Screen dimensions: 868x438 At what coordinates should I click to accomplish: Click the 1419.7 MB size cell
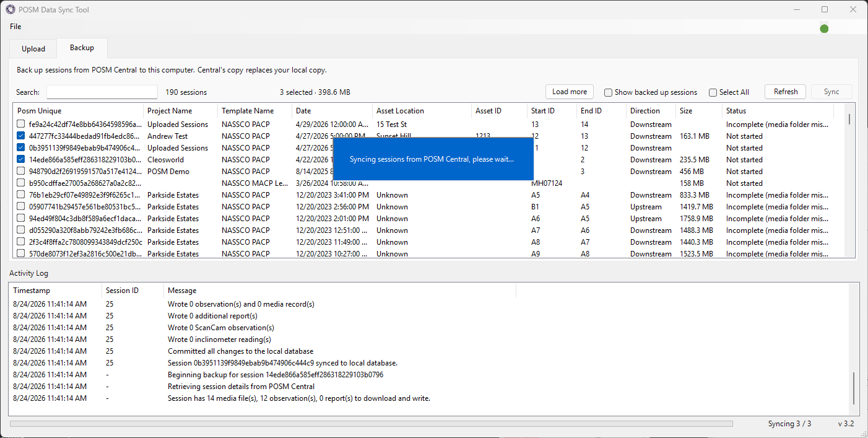696,206
